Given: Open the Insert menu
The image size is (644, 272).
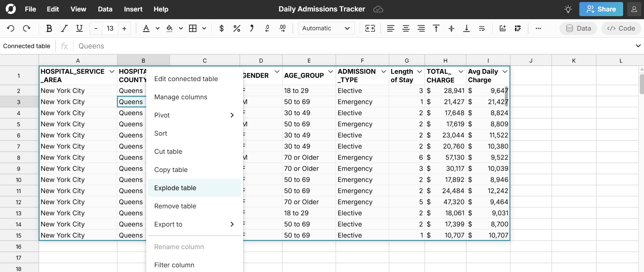Looking at the screenshot, I should [x=133, y=9].
